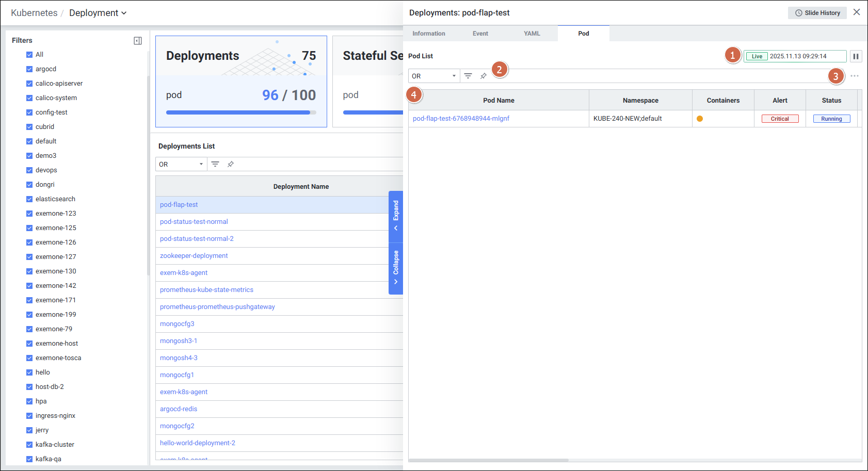Open the OR dropdown in Pod List

point(434,76)
